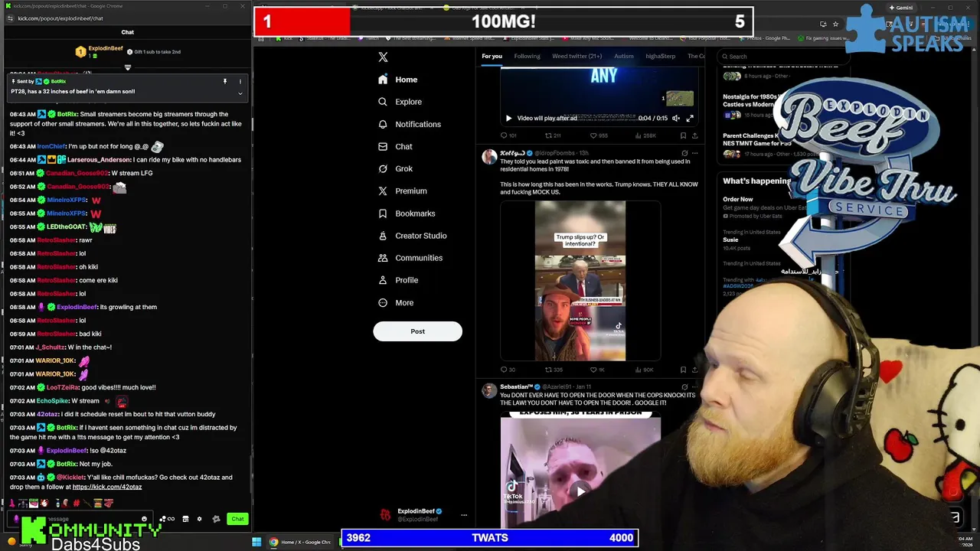Image resolution: width=980 pixels, height=551 pixels.
Task: View analytics for the 258K views post
Action: [645, 135]
